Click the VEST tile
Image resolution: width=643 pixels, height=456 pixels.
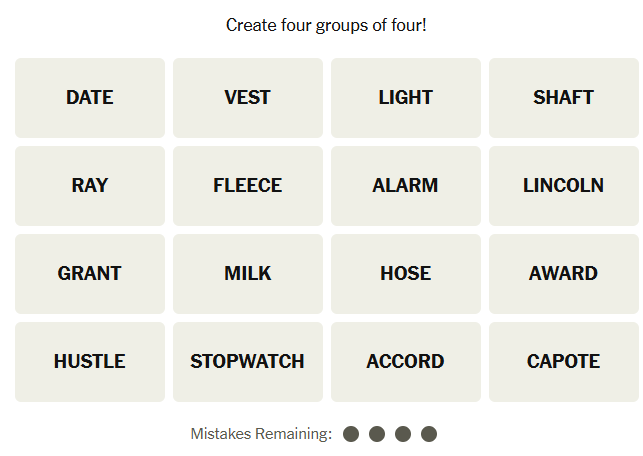pyautogui.click(x=248, y=98)
